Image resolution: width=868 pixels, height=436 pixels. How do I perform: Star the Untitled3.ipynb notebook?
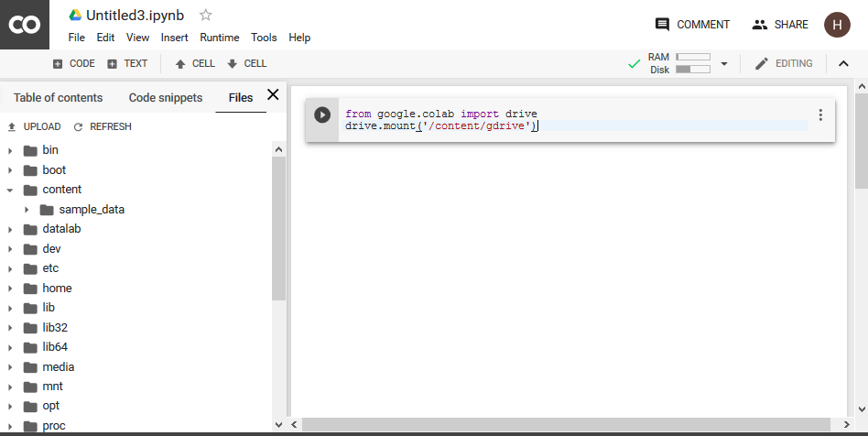click(x=206, y=16)
